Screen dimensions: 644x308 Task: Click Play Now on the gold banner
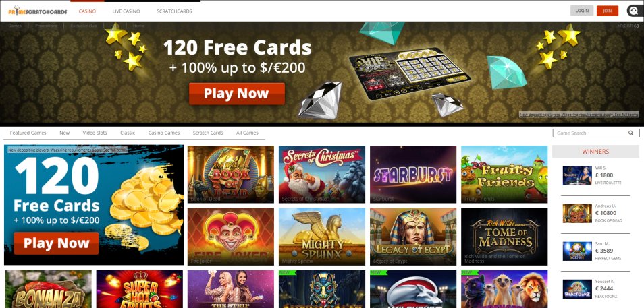click(x=236, y=94)
